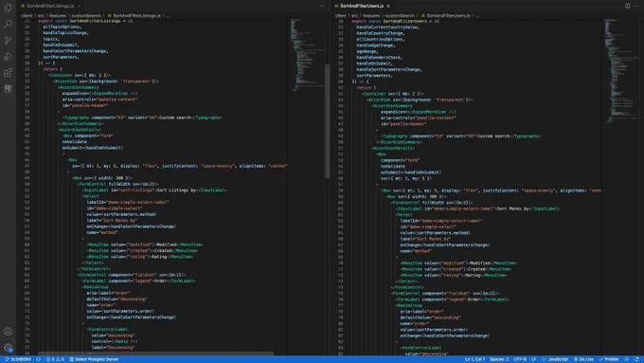Image resolution: width=644 pixels, height=363 pixels.
Task: Click 'noValidate' line in left editor
Action: (74, 142)
